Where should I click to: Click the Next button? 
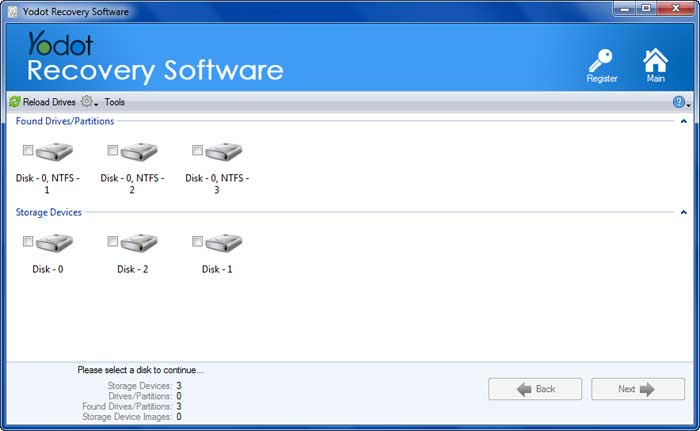[638, 389]
